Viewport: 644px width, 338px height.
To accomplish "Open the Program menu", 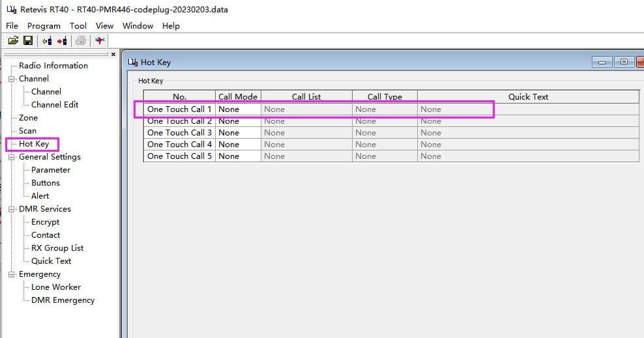I will [44, 26].
